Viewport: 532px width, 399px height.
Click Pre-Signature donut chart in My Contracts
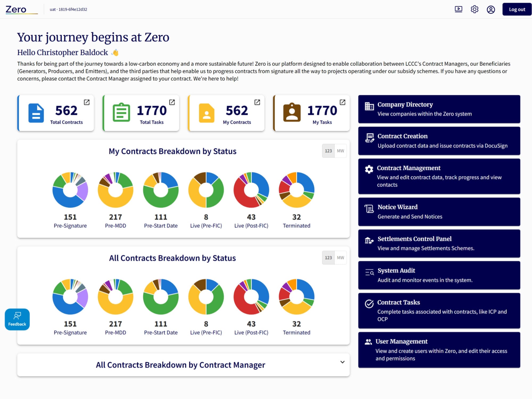(x=70, y=190)
